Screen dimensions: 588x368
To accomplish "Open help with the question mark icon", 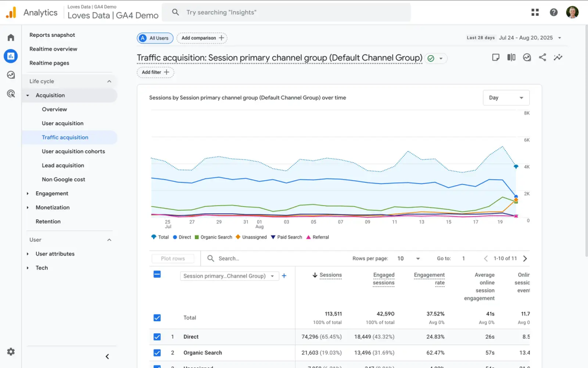I will click(x=553, y=12).
